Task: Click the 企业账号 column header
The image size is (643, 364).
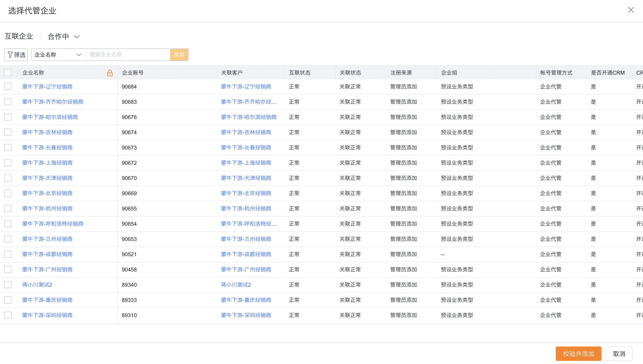Action: (133, 73)
